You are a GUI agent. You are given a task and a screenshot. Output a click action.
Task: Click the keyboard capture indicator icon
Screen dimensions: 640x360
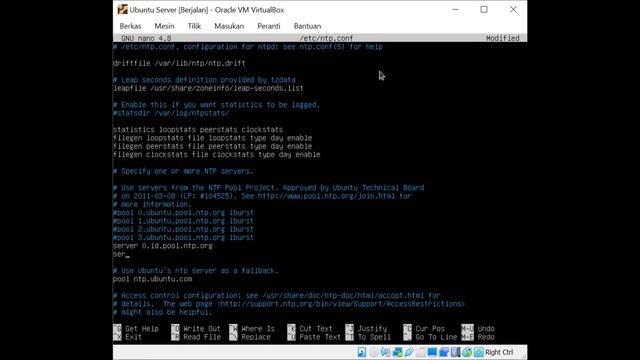point(478,352)
